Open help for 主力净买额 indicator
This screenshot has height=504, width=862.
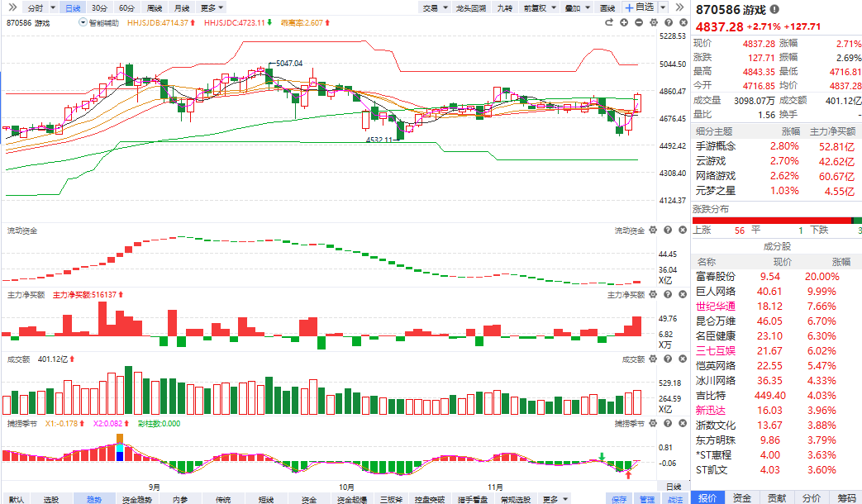click(x=666, y=295)
